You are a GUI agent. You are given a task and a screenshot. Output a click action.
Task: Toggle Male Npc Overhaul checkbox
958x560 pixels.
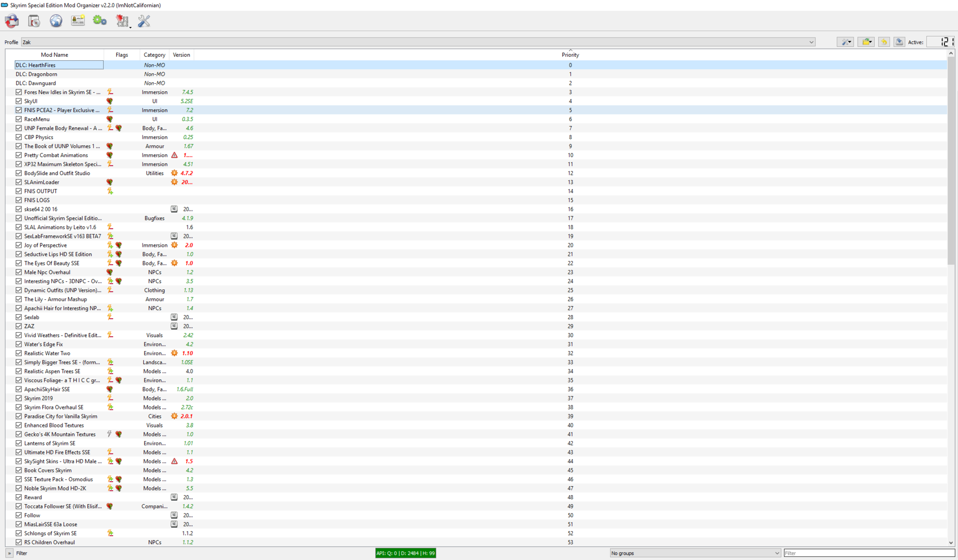(19, 272)
